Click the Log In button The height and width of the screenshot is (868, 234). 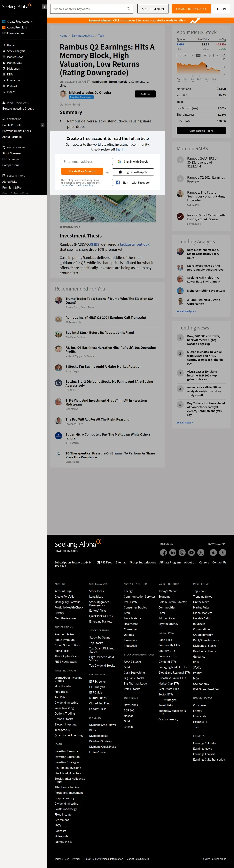click(222, 9)
